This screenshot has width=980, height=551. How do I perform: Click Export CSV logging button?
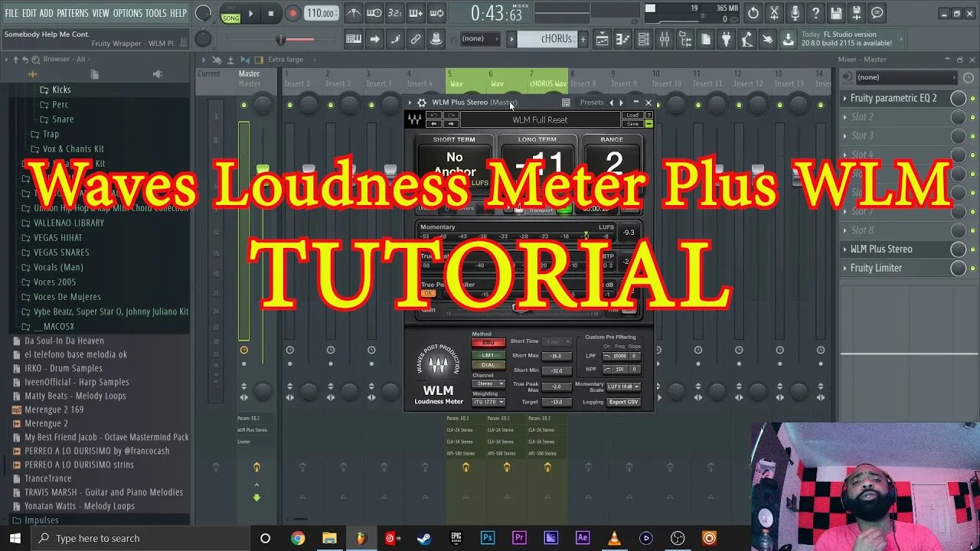[623, 402]
